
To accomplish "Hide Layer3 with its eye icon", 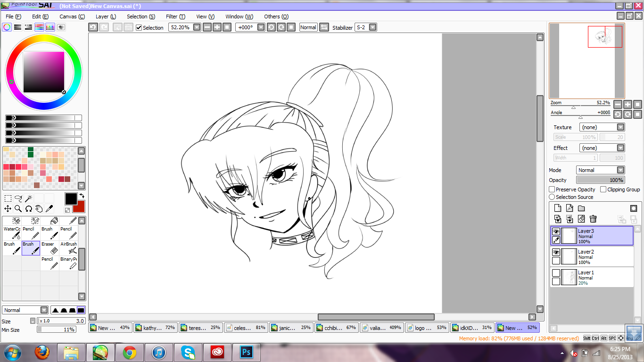I will pos(556,232).
